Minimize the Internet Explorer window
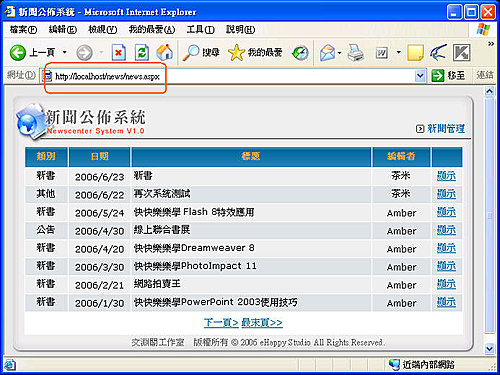 pyautogui.click(x=454, y=12)
